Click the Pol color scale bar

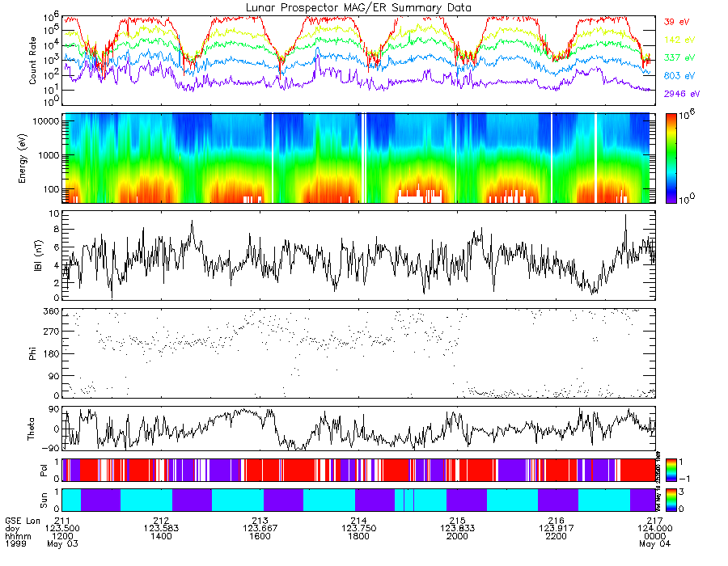tap(671, 470)
